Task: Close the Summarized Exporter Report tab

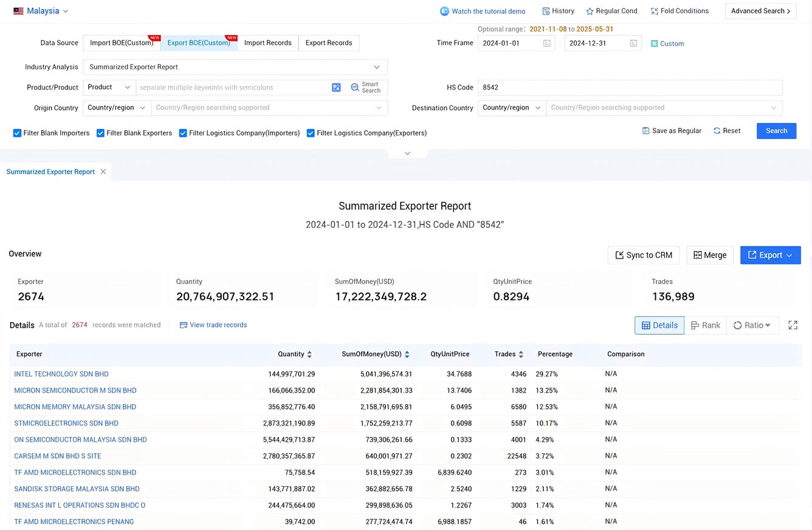Action: [103, 171]
